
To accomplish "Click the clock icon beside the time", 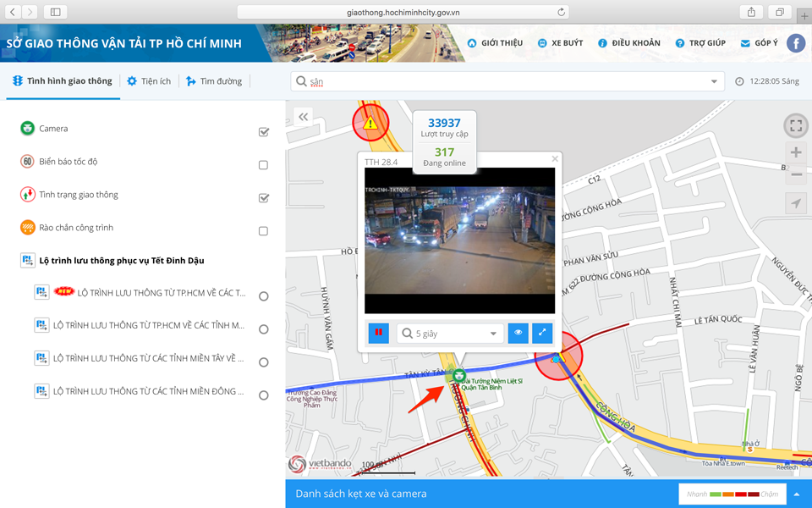I will [739, 81].
